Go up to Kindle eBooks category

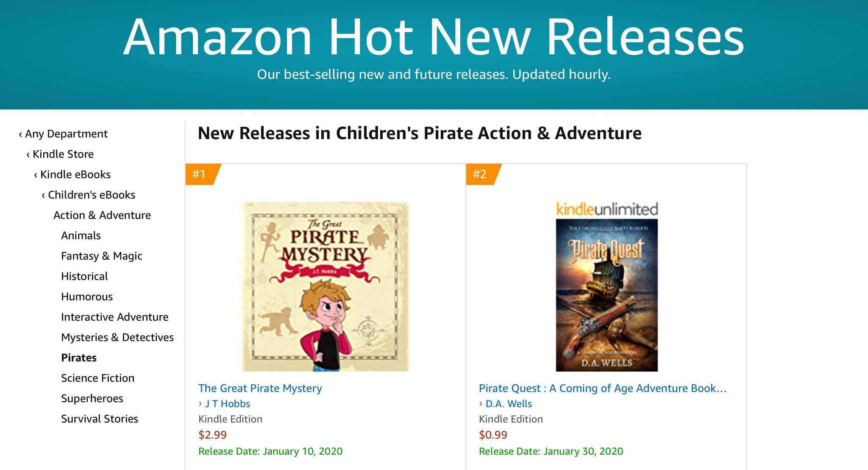[x=75, y=174]
